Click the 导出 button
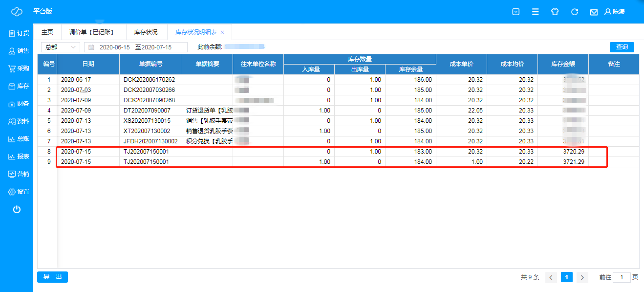This screenshot has height=292, width=644. [x=52, y=277]
